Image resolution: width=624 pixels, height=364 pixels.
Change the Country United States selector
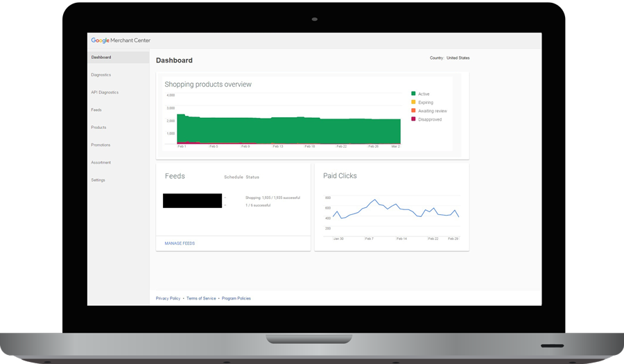pos(457,58)
